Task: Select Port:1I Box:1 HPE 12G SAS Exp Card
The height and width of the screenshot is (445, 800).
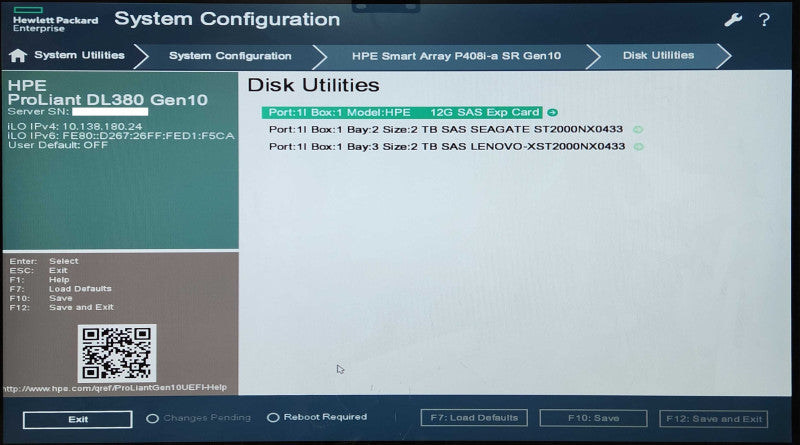Action: click(402, 112)
